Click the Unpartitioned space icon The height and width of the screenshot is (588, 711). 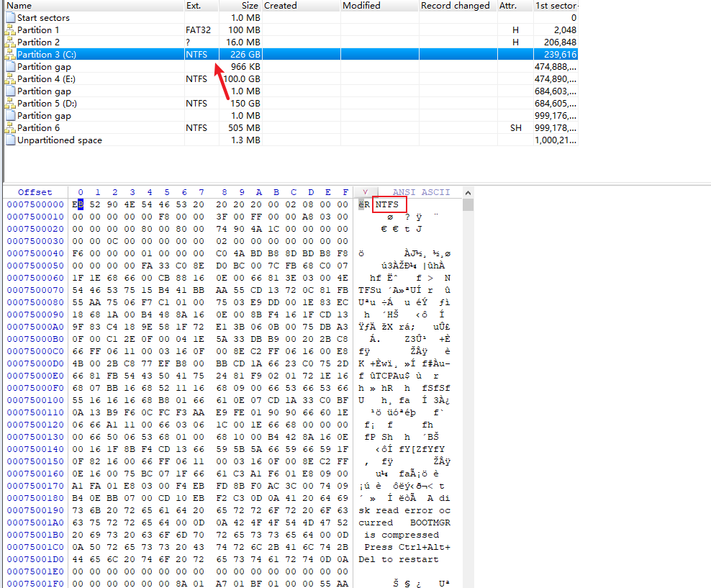pyautogui.click(x=10, y=140)
